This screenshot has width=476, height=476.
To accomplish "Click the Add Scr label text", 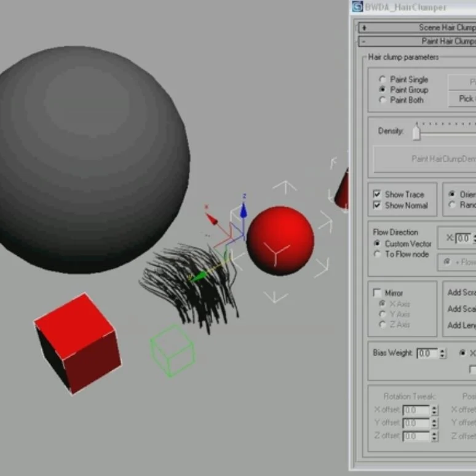I will tap(461, 292).
